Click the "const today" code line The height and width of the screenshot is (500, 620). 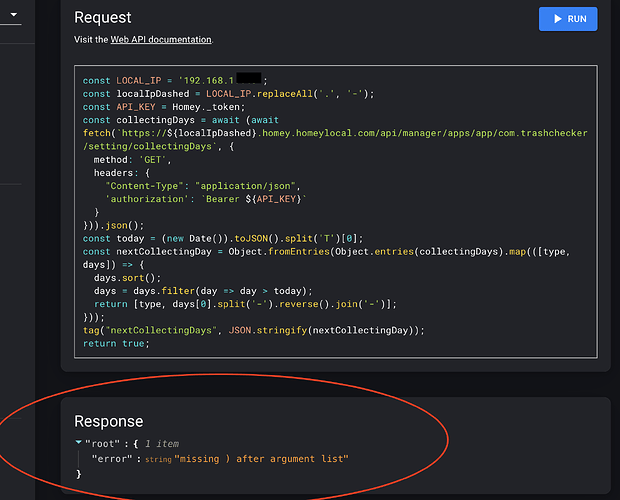click(x=223, y=238)
